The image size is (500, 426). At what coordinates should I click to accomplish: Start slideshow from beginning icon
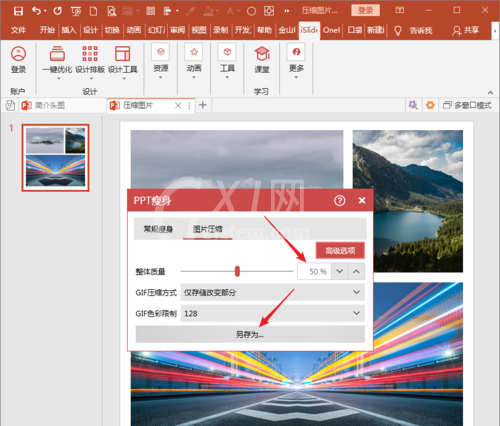click(76, 11)
